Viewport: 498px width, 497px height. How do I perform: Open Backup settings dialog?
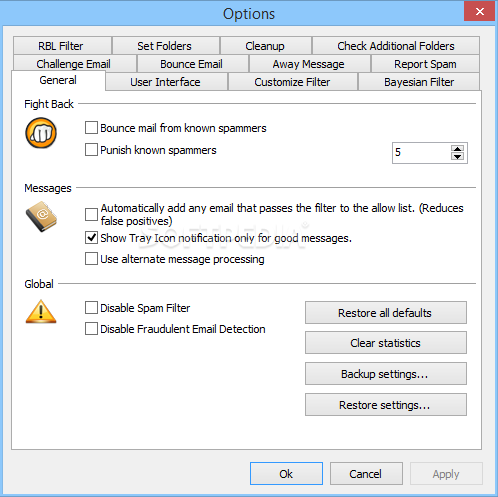386,374
